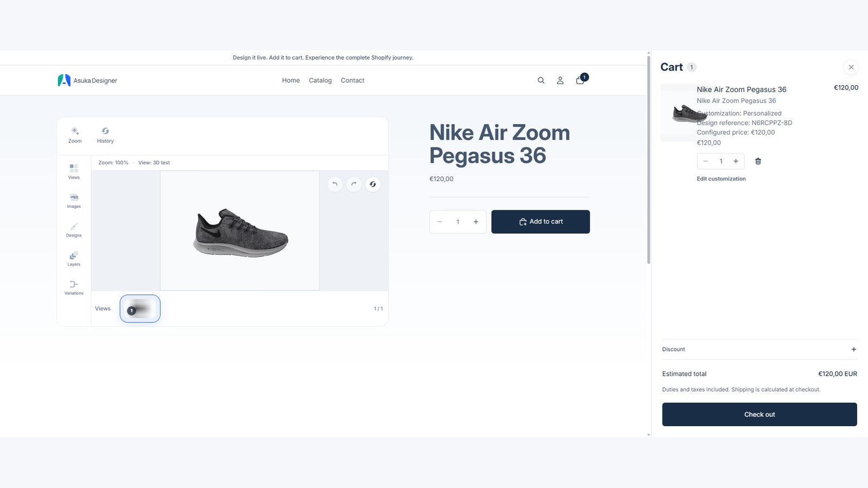868x488 pixels.
Task: Click the Asuka Designer logo
Action: 87,80
